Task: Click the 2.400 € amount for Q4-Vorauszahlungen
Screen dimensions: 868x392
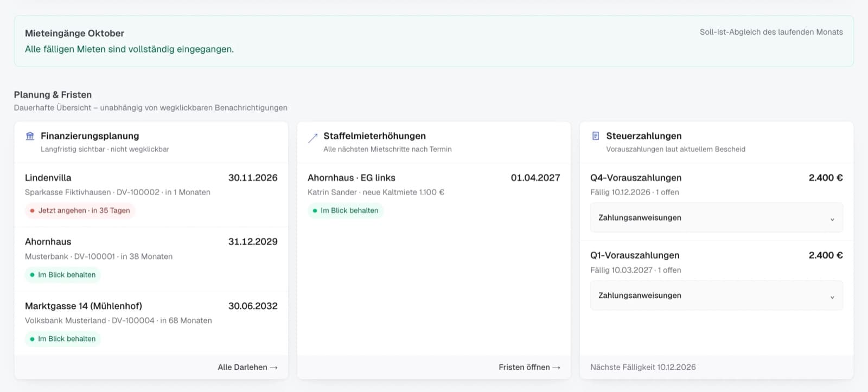Action: (x=826, y=178)
